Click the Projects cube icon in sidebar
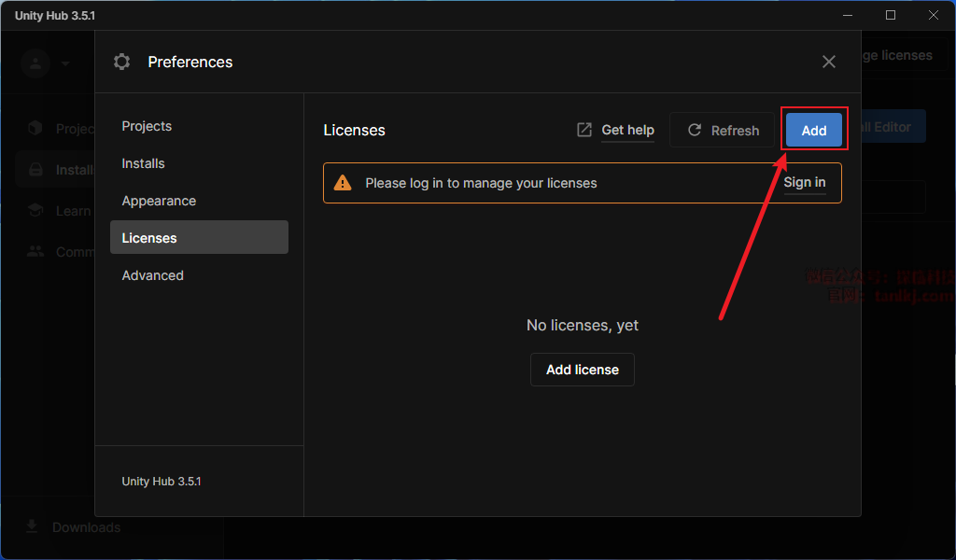This screenshot has width=956, height=560. pyautogui.click(x=35, y=128)
